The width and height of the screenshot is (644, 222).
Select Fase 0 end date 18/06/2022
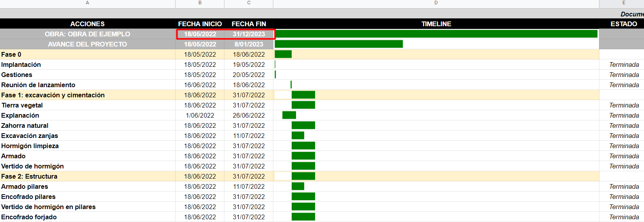click(x=249, y=54)
